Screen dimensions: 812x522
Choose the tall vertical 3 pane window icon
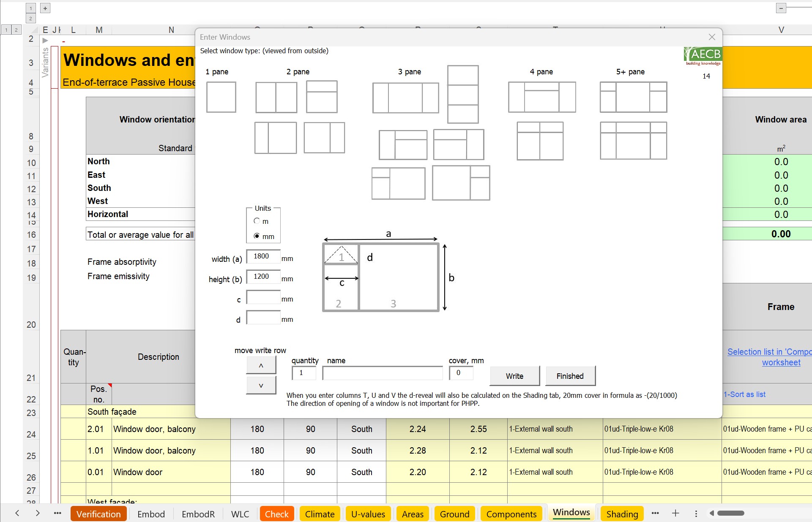pyautogui.click(x=463, y=94)
